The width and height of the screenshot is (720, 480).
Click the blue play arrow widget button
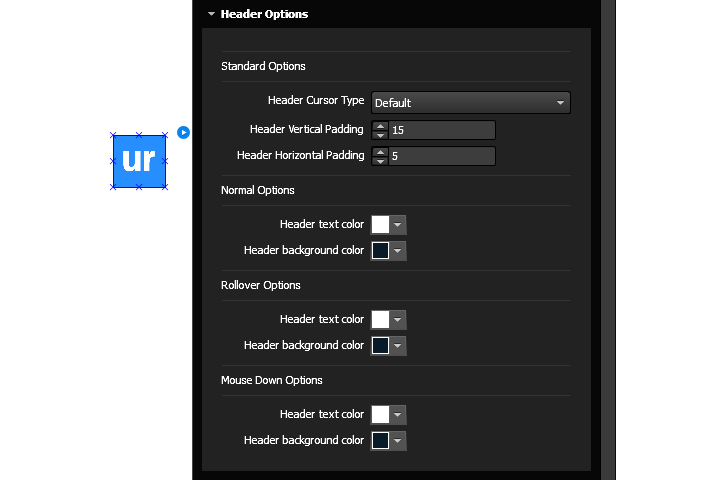point(183,132)
